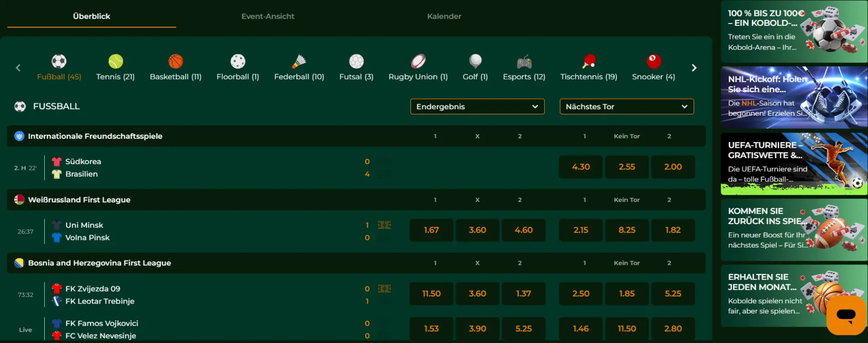Open live pitch view for Uni Minsk
This screenshot has width=868, height=343.
coord(384,225)
